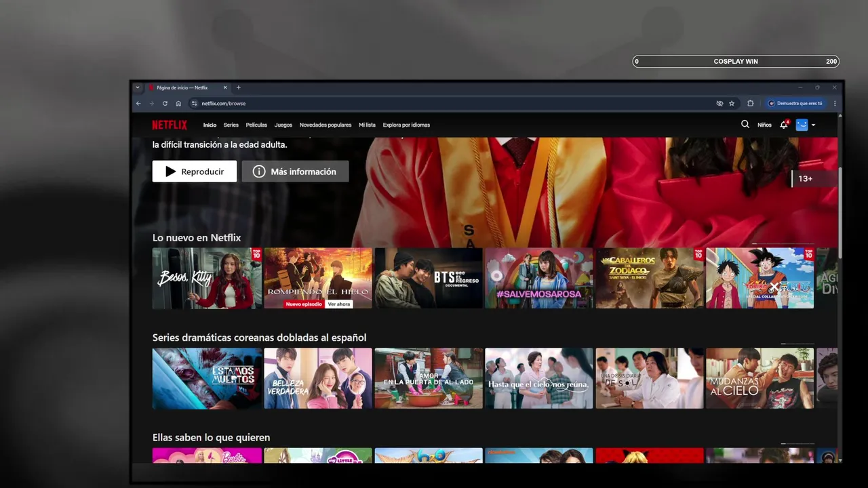Click the Reproducir button

coord(195,171)
